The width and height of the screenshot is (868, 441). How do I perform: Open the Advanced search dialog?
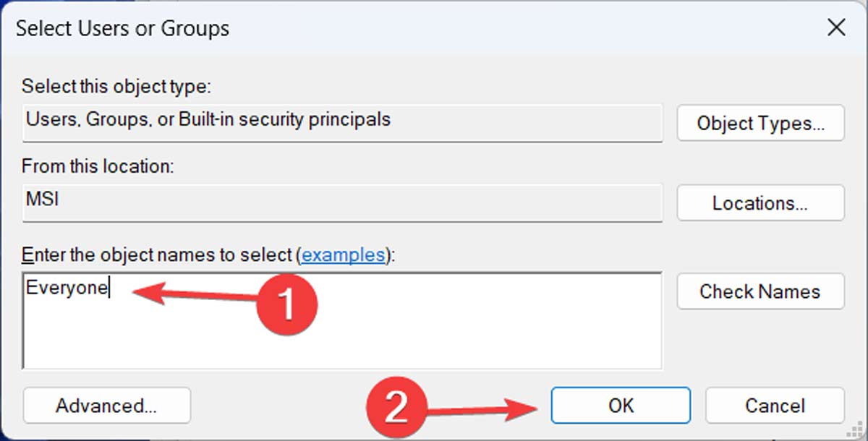pos(106,406)
